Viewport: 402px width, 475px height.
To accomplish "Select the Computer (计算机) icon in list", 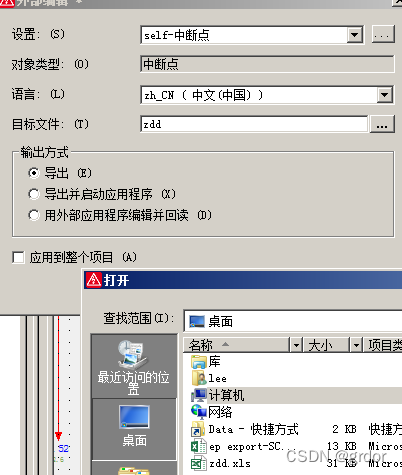I will (199, 395).
